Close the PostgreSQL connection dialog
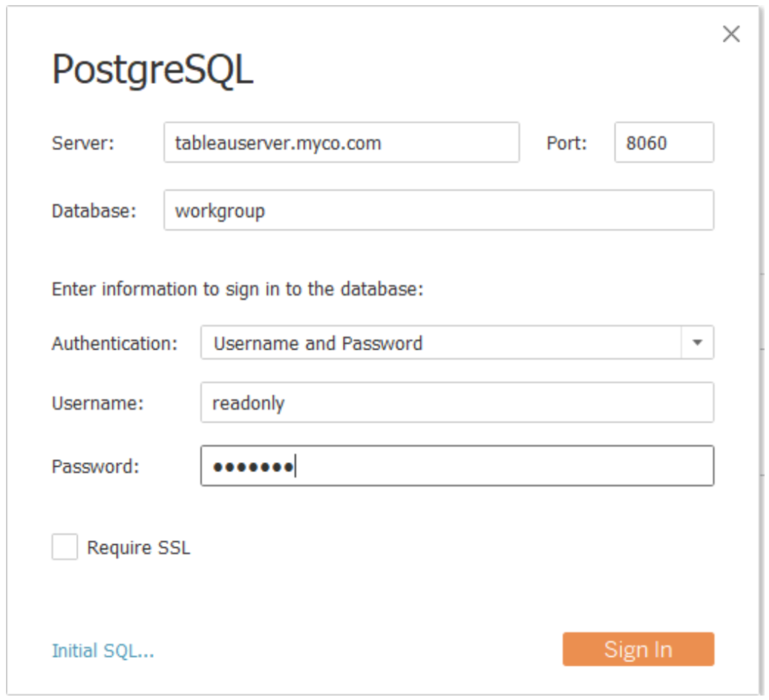Viewport: 769px width, 700px height. click(x=731, y=34)
